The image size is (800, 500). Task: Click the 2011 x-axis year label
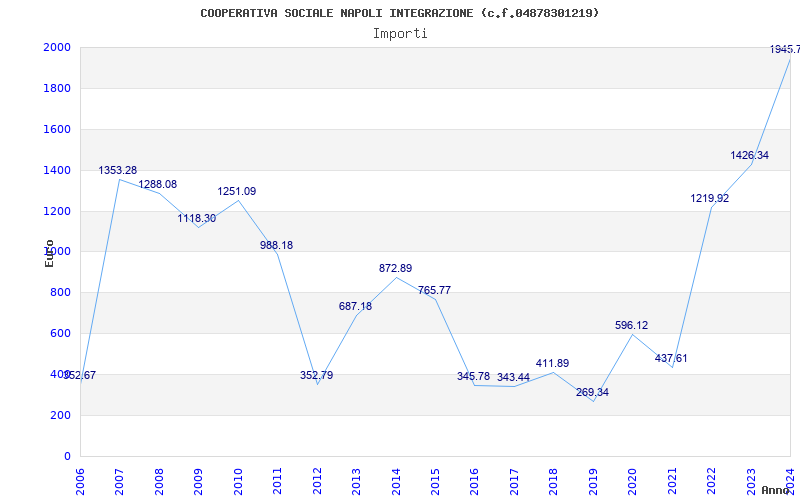pos(277,481)
